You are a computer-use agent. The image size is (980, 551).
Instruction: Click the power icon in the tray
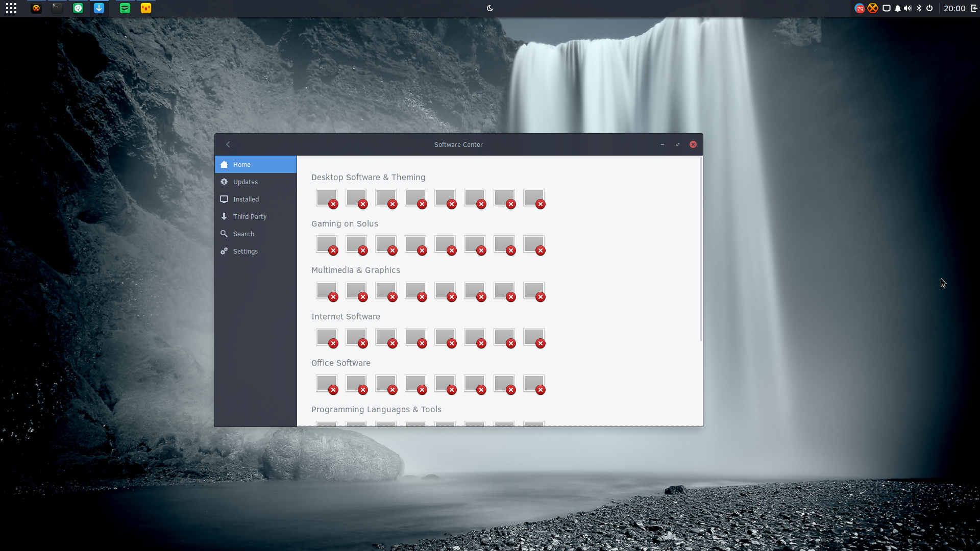929,8
